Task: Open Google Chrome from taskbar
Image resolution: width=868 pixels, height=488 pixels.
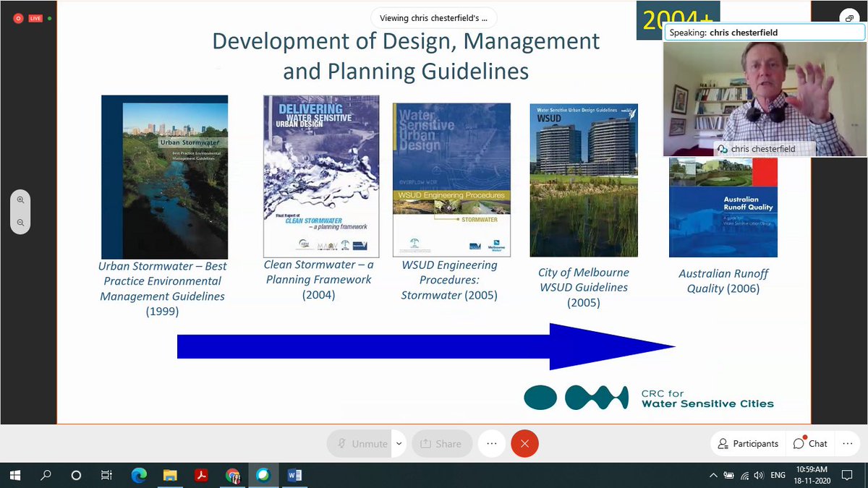Action: pyautogui.click(x=232, y=475)
